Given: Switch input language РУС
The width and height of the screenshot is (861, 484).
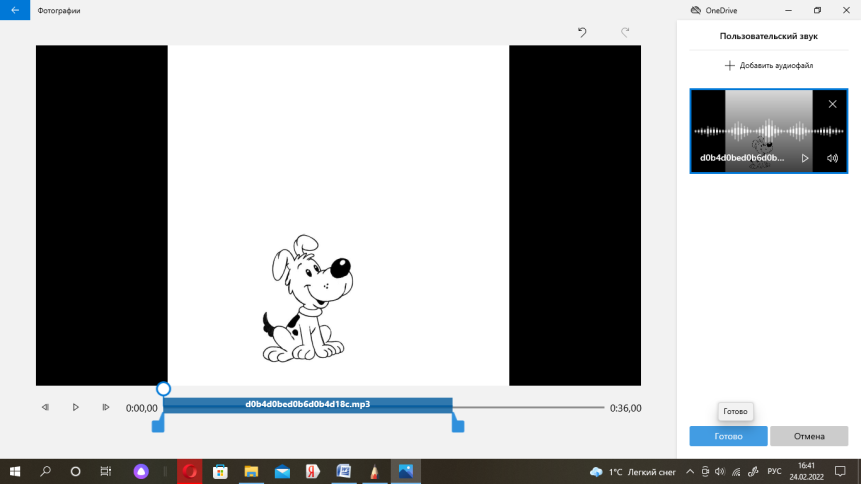Looking at the screenshot, I should pos(774,471).
